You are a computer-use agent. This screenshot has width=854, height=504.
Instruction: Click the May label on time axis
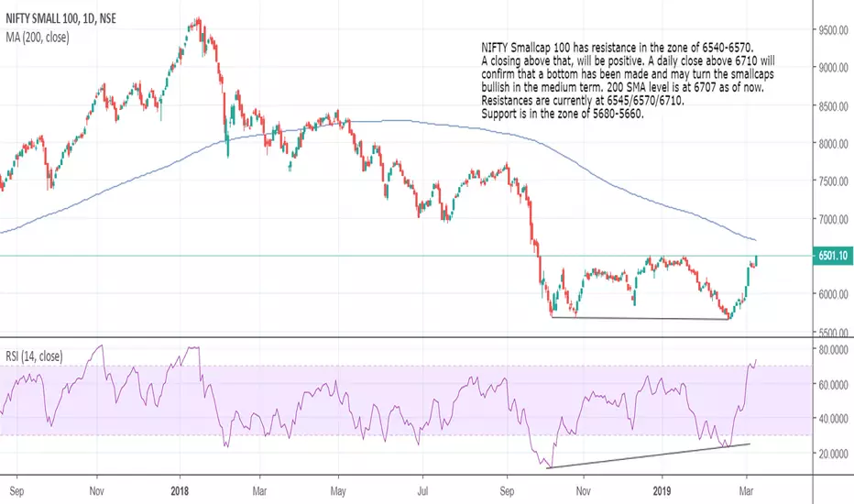[x=338, y=491]
